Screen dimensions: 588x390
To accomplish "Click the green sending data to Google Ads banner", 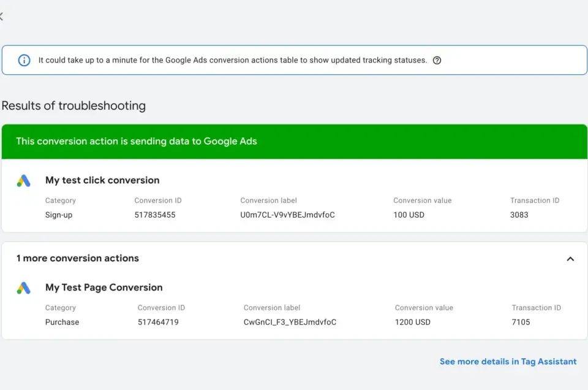I will click(295, 142).
